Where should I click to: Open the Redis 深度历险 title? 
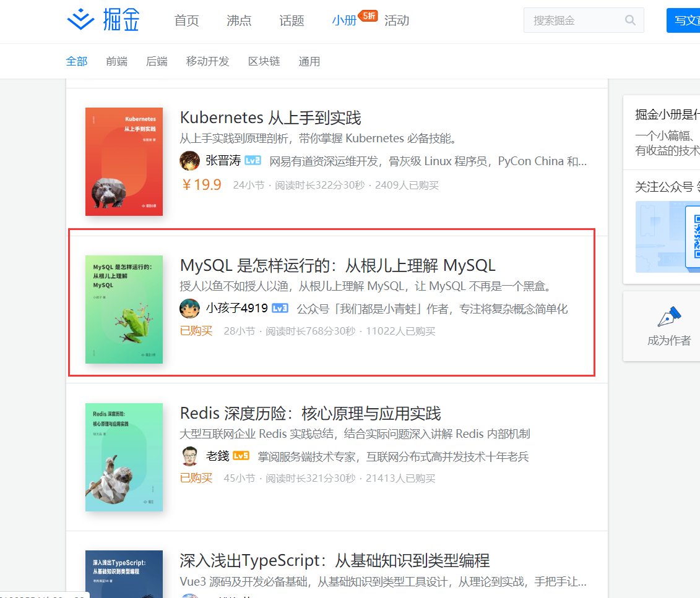[x=310, y=413]
